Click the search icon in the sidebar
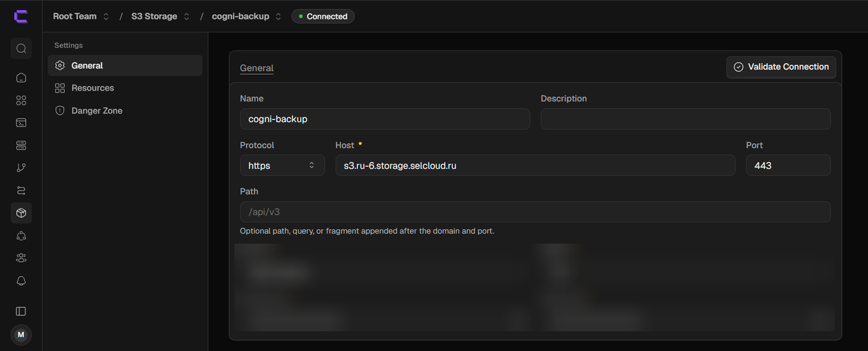This screenshot has height=351, width=868. (x=21, y=48)
